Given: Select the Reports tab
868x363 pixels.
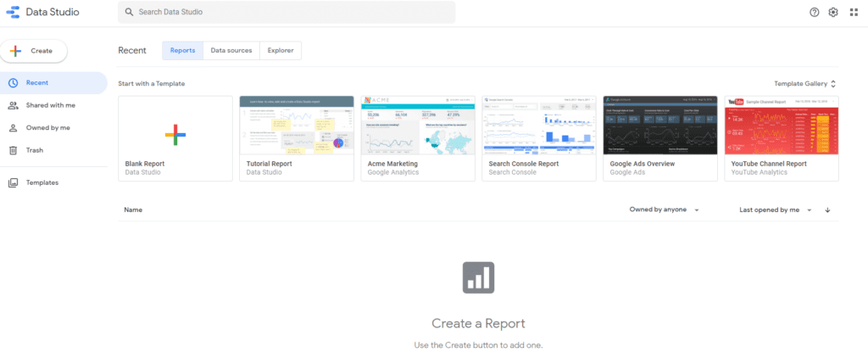Looking at the screenshot, I should [x=183, y=50].
